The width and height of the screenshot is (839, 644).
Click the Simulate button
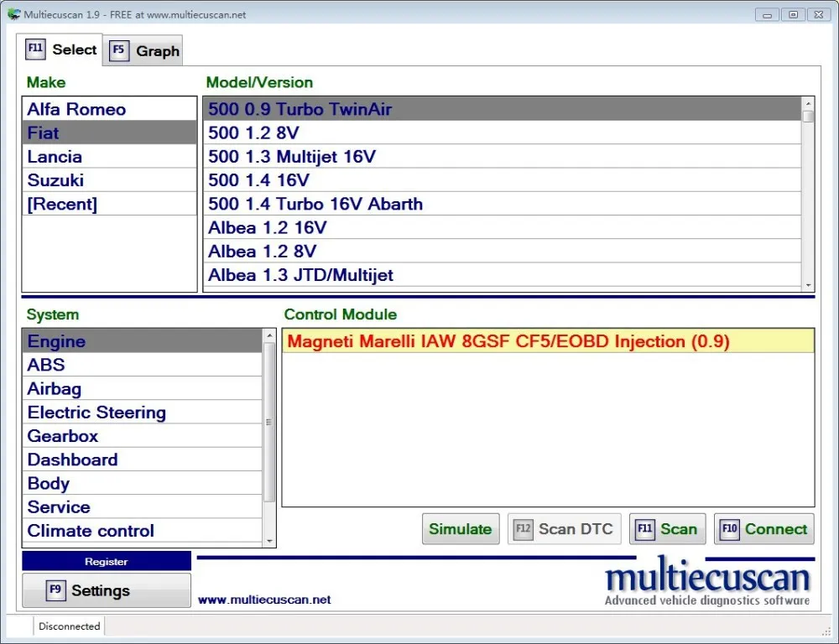(461, 529)
